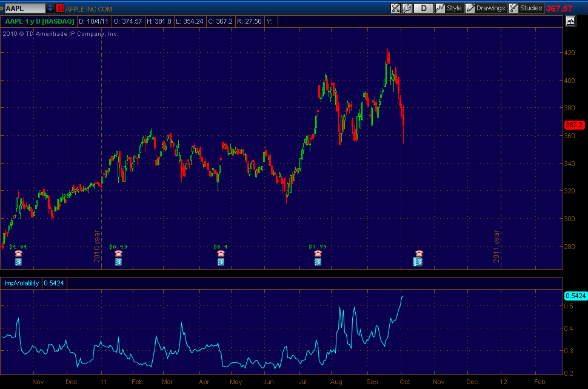Click the upcoming earnings icon near October
Viewport: 588px width, 389px height.
418,253
